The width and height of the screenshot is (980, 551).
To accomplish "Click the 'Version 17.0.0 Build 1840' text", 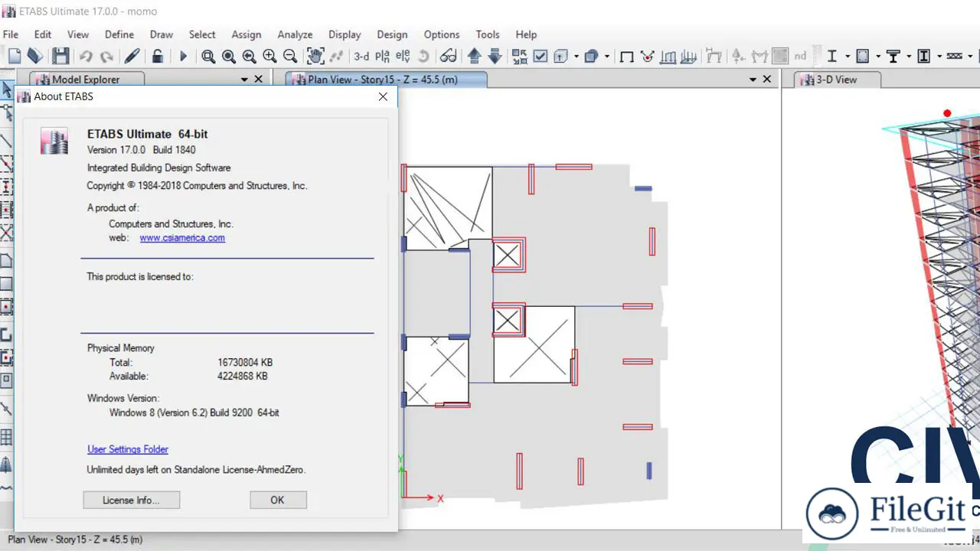I will tap(142, 150).
